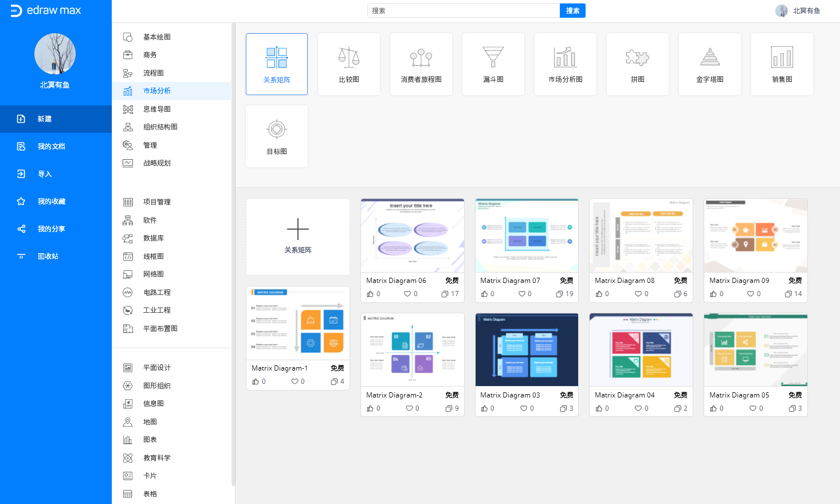Toggle heart favorite on Matrix Diagram 04

(638, 408)
